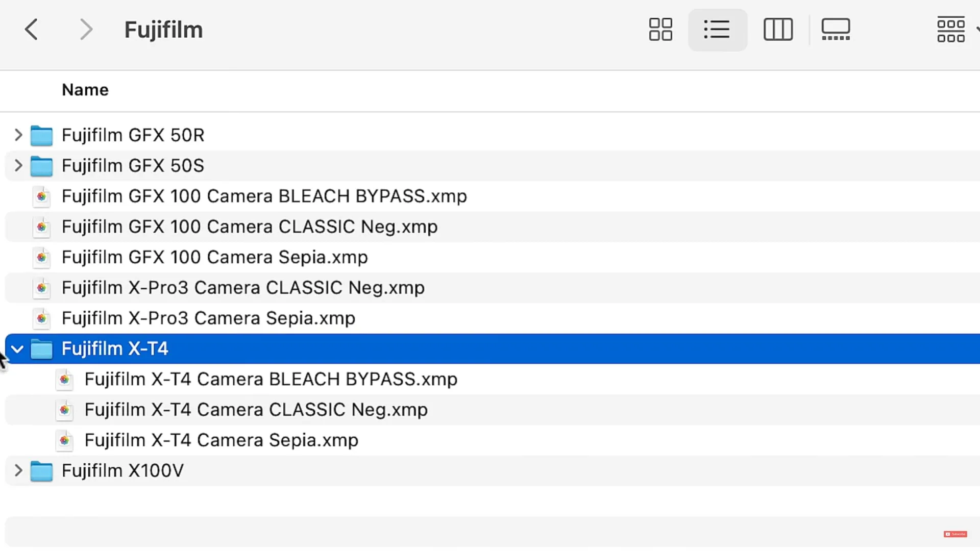Click the X-T4 CLASSIC Neg file icon
Viewport: 980px width, 551px height.
64,410
